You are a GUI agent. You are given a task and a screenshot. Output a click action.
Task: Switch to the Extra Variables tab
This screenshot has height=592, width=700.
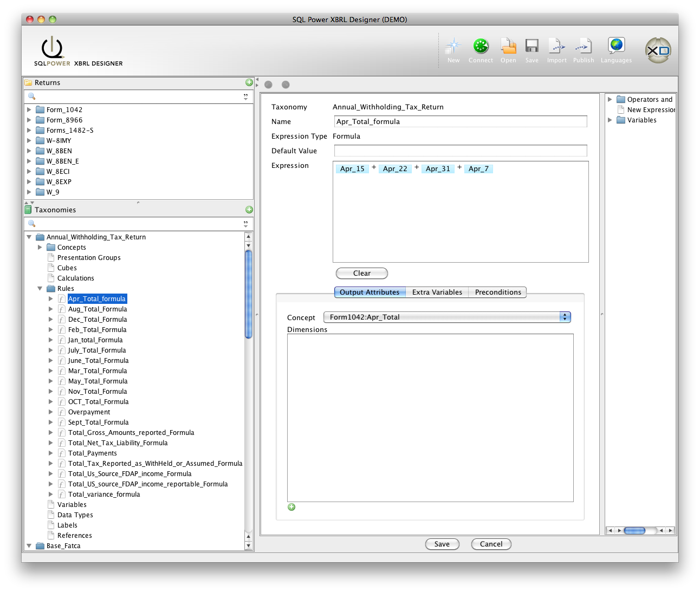click(x=437, y=292)
